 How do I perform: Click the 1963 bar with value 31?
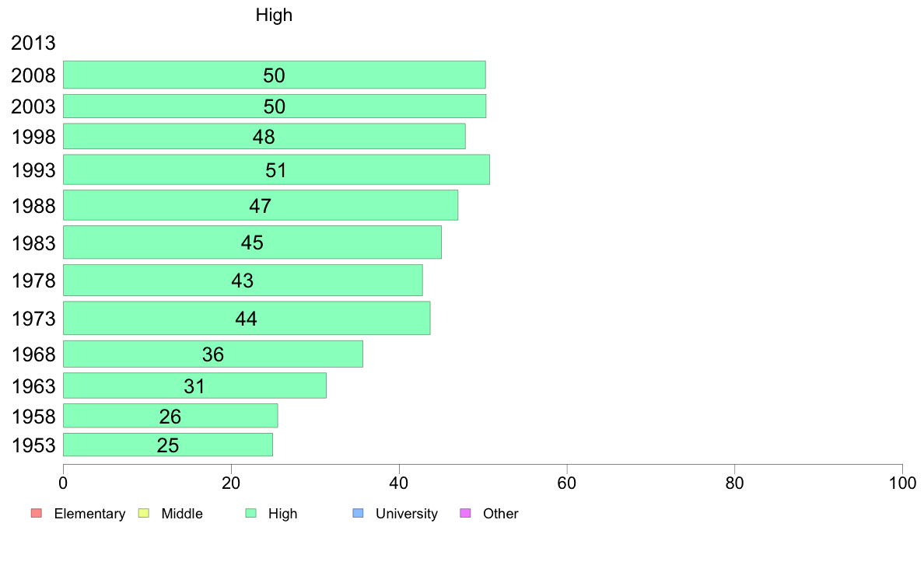coord(195,385)
